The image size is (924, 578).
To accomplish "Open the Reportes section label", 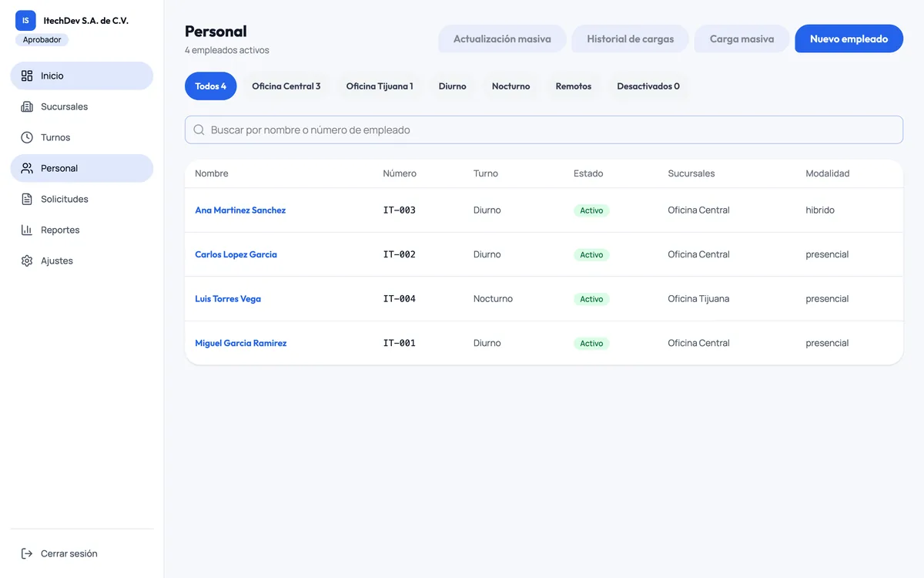I will tap(60, 230).
